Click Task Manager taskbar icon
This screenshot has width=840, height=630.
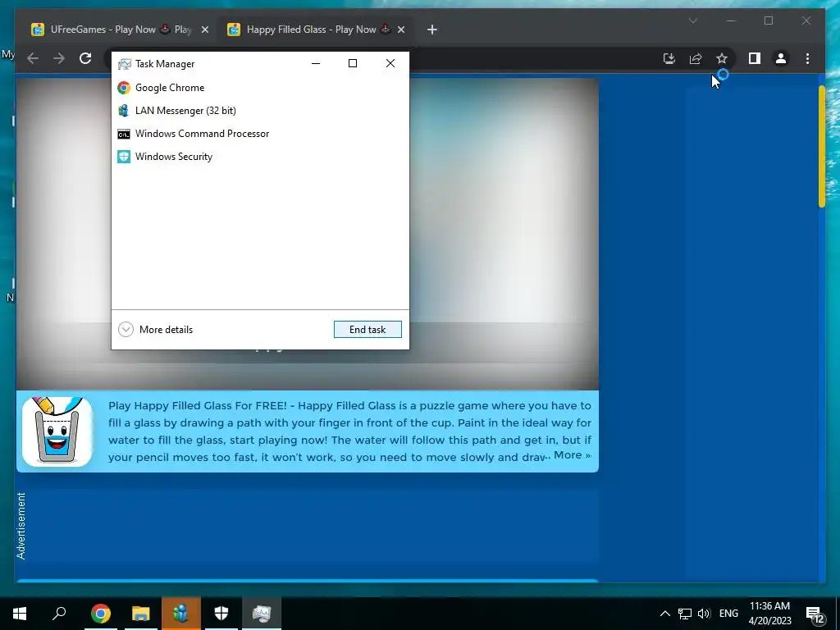[x=262, y=614]
